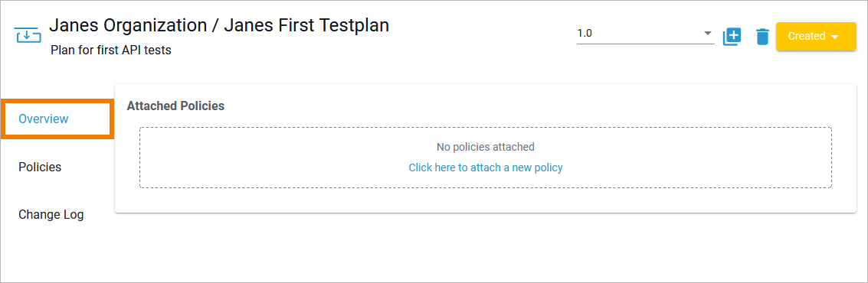Viewport: 868px width, 283px height.
Task: Click the yellow Created status button
Action: pyautogui.click(x=816, y=36)
